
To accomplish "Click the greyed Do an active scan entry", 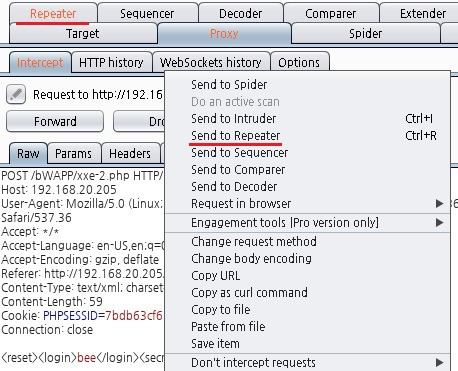I will pyautogui.click(x=307, y=102).
